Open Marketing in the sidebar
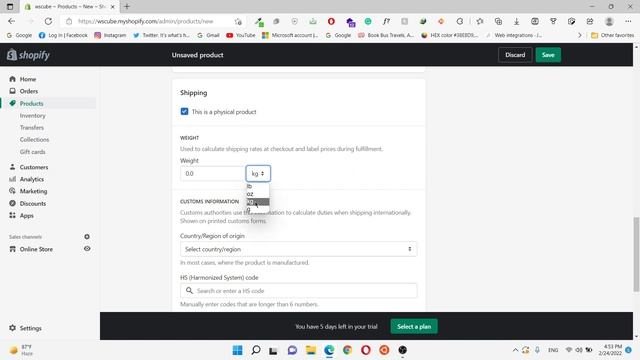 33,191
